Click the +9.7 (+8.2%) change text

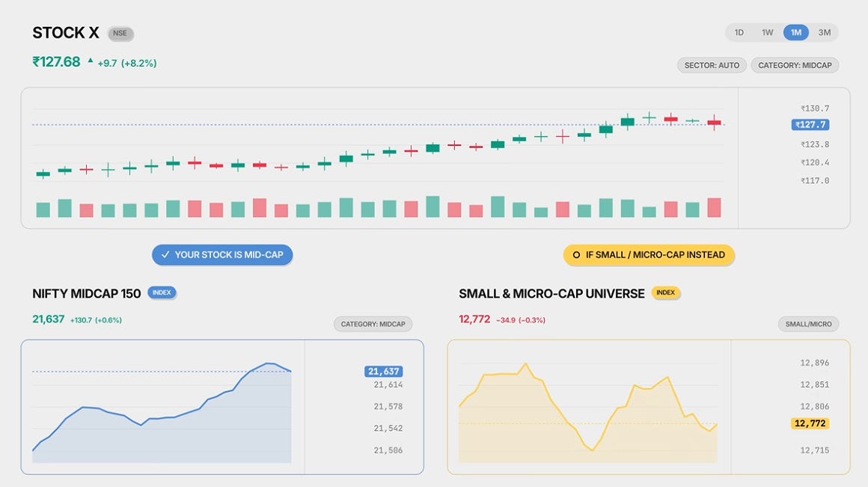(126, 63)
